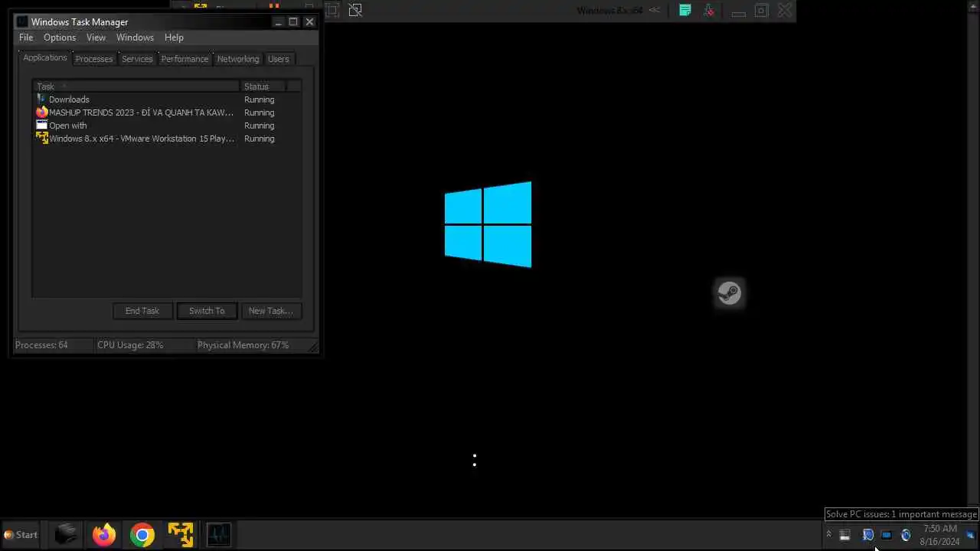
Task: Collapse VMware toolbar with the << chevron
Action: pyautogui.click(x=655, y=10)
